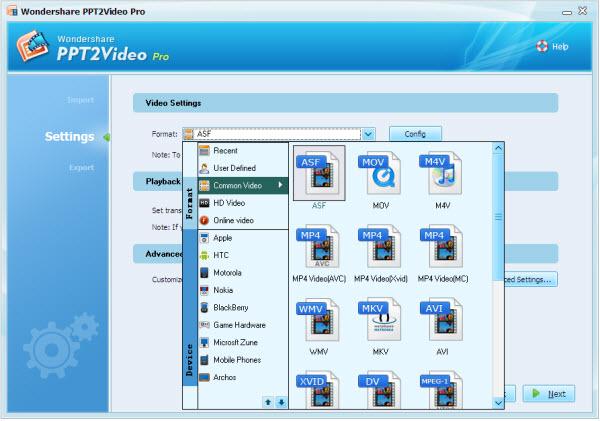Minimize the PPT2Video Pro window
600x421 pixels.
tap(567, 12)
